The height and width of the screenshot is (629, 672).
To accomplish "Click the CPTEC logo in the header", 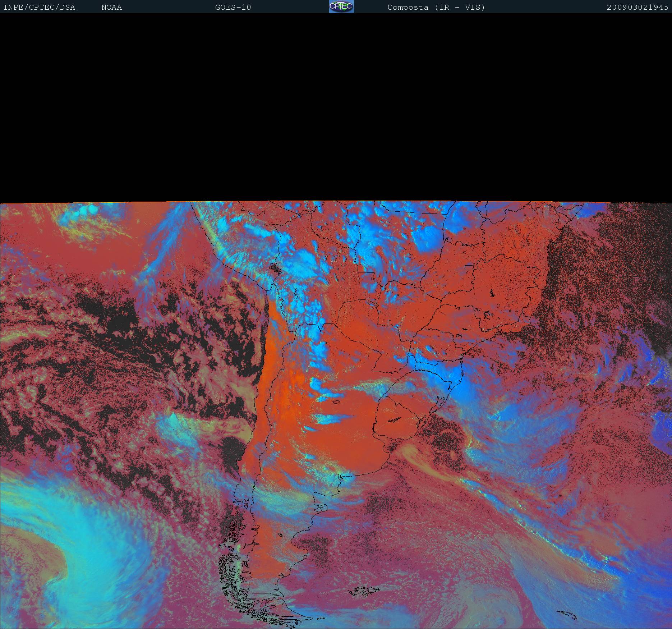I will [341, 6].
